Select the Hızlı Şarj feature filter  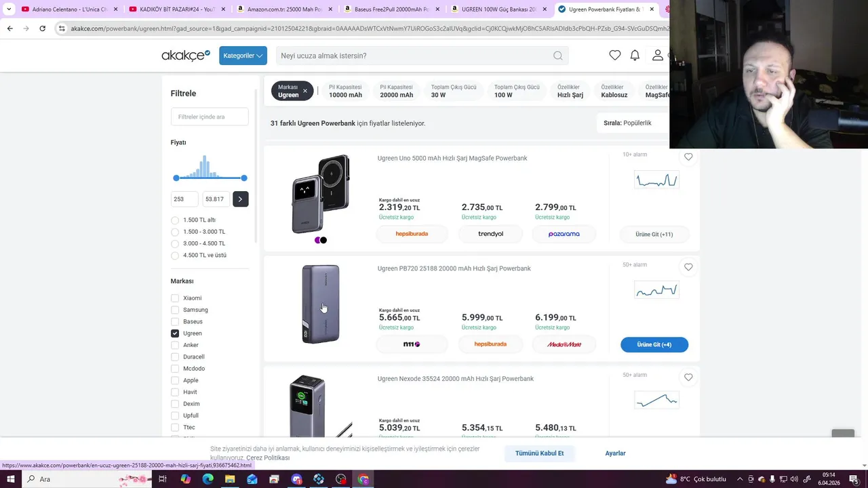(570, 91)
